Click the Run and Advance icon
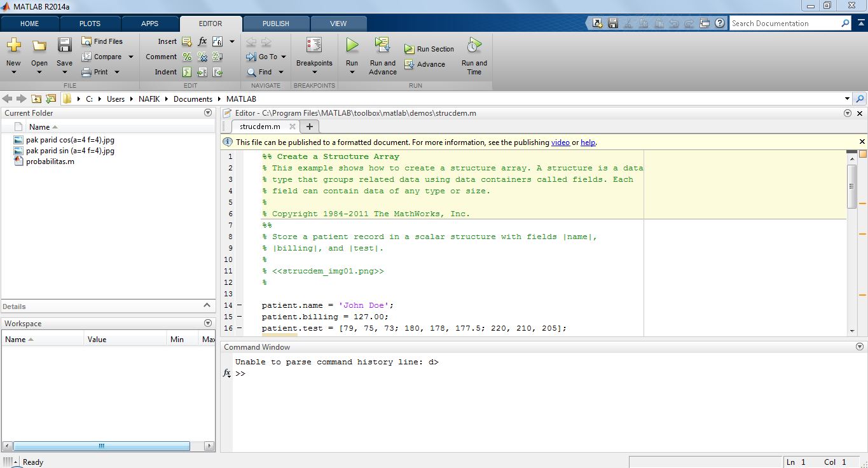The height and width of the screenshot is (468, 868). tap(382, 45)
